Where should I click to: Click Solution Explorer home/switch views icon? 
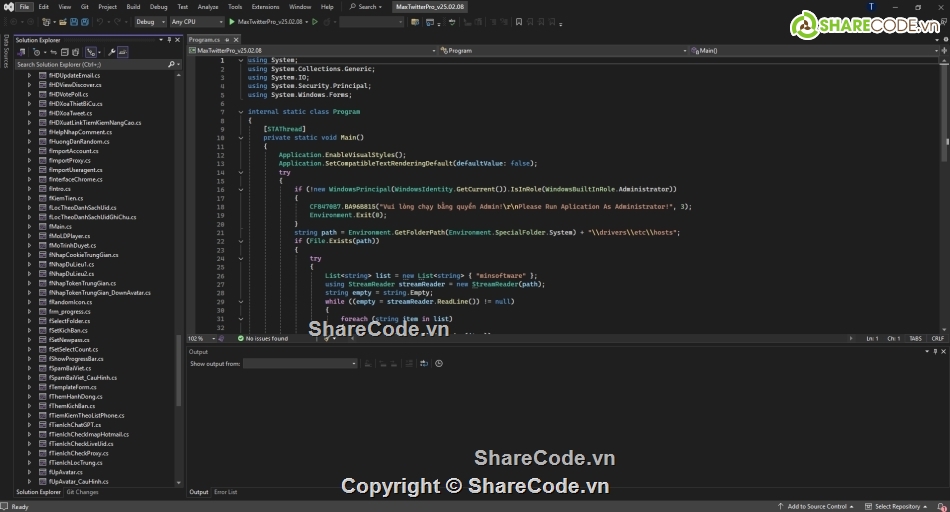(21, 52)
